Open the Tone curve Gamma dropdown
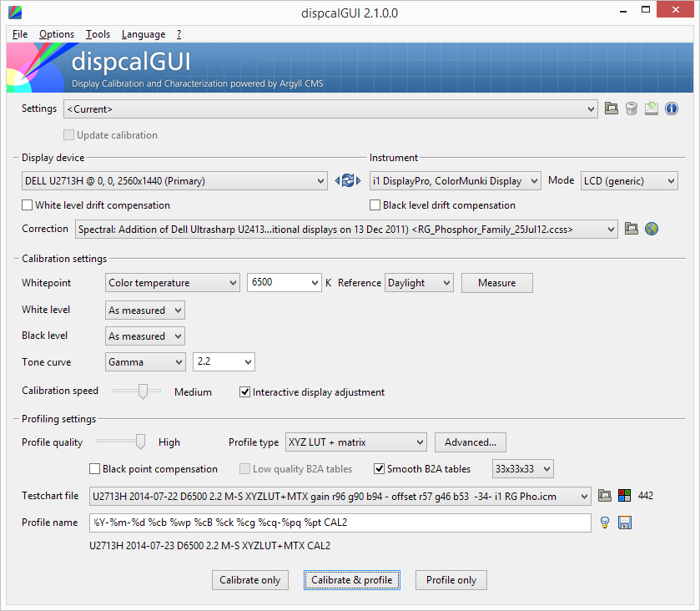Screen dimensions: 700x611 pos(145,361)
